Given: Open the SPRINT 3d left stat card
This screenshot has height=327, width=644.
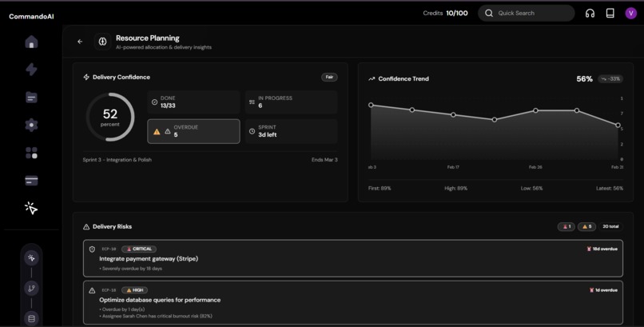Looking at the screenshot, I should tap(291, 131).
